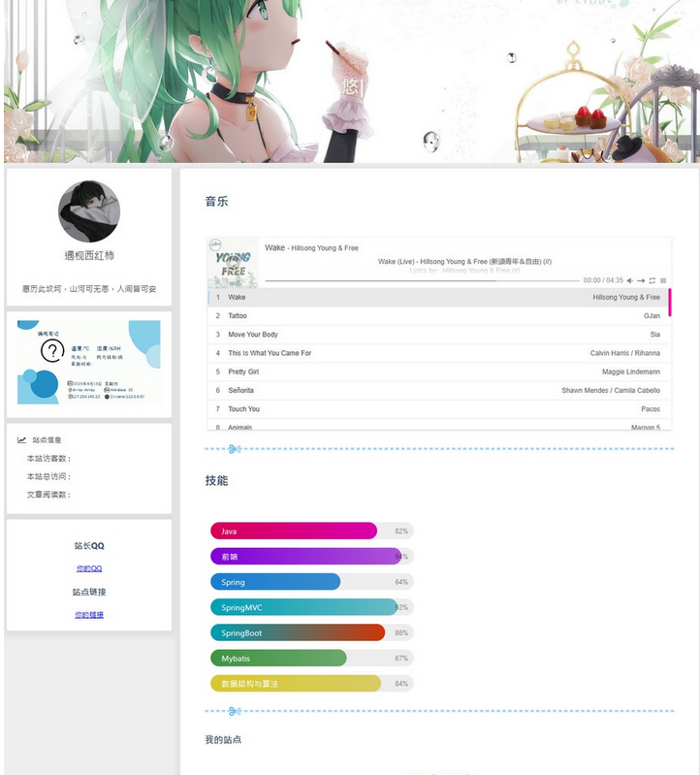Hide the playlist using the menu icon
Viewport: 700px width, 775px height.
coord(663,280)
